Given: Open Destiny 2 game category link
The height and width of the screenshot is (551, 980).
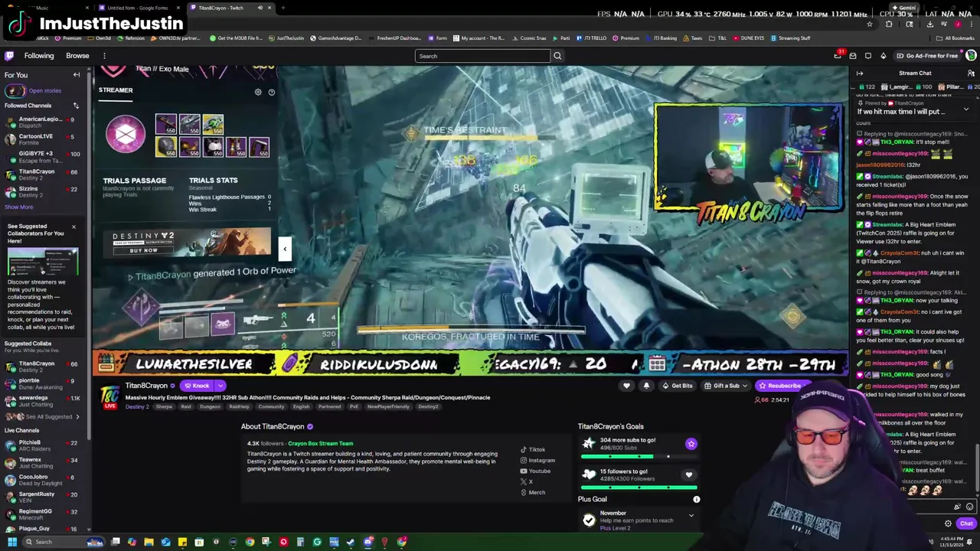Looking at the screenshot, I should point(137,406).
